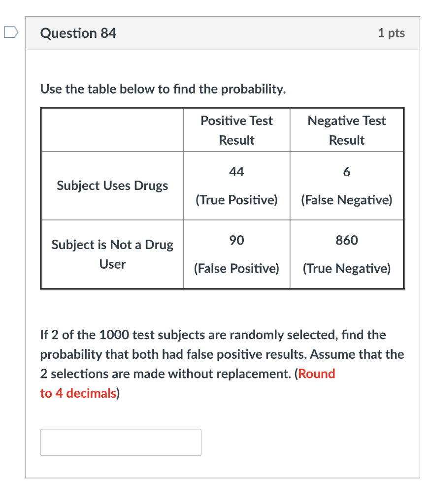Image resolution: width=430 pixels, height=504 pixels.
Task: Click inside the blank answer box
Action: (120, 442)
